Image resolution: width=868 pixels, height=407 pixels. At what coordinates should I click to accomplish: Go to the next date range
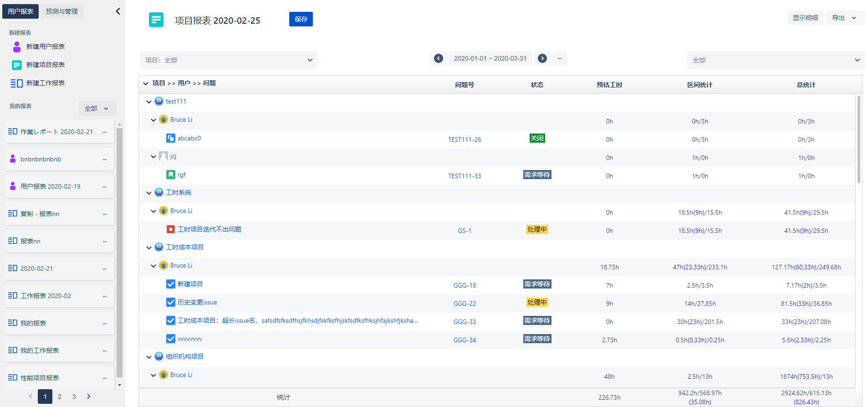click(542, 58)
